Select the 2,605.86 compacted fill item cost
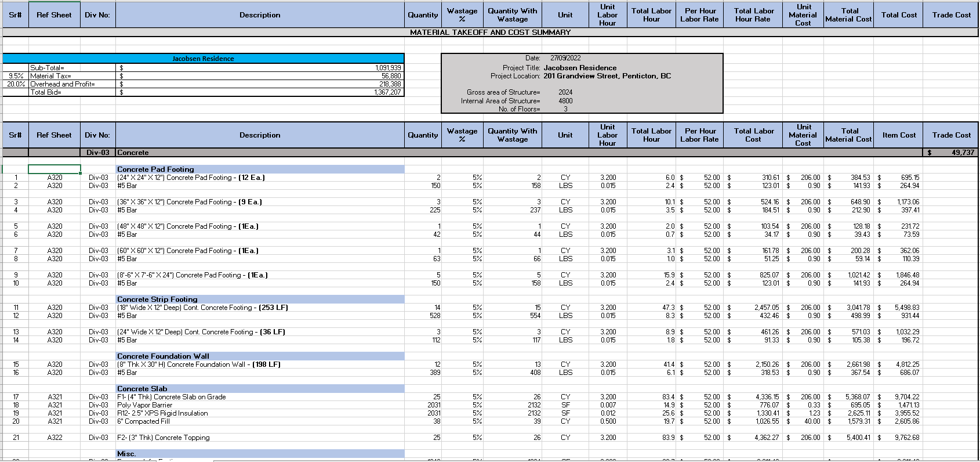Screen dimensions: 980x462 907,421
